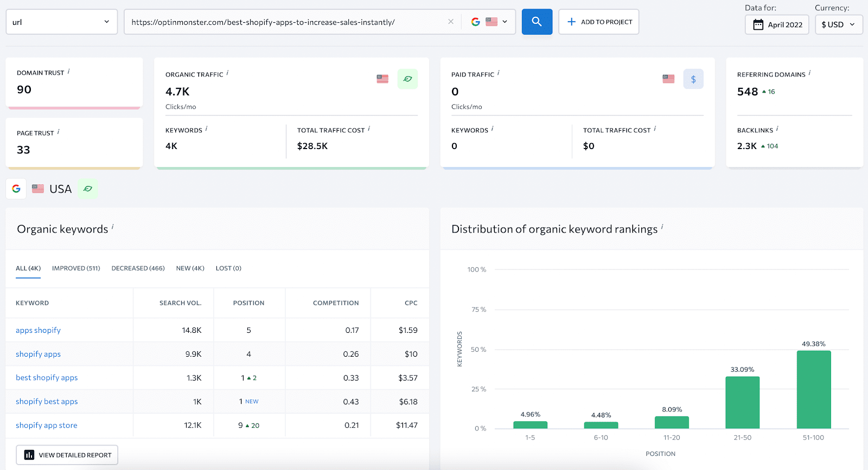The height and width of the screenshot is (470, 868).
Task: Clear the URL field with the X icon
Action: pos(451,22)
